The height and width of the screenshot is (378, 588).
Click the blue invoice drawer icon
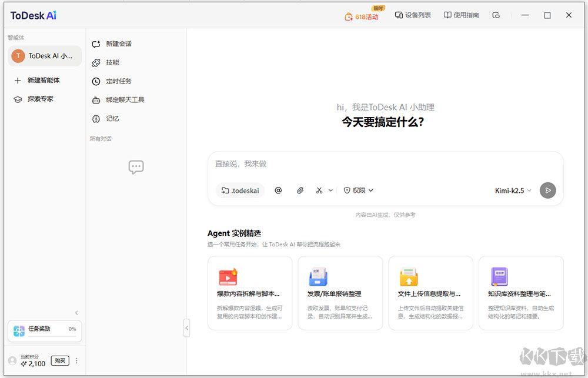pyautogui.click(x=318, y=277)
